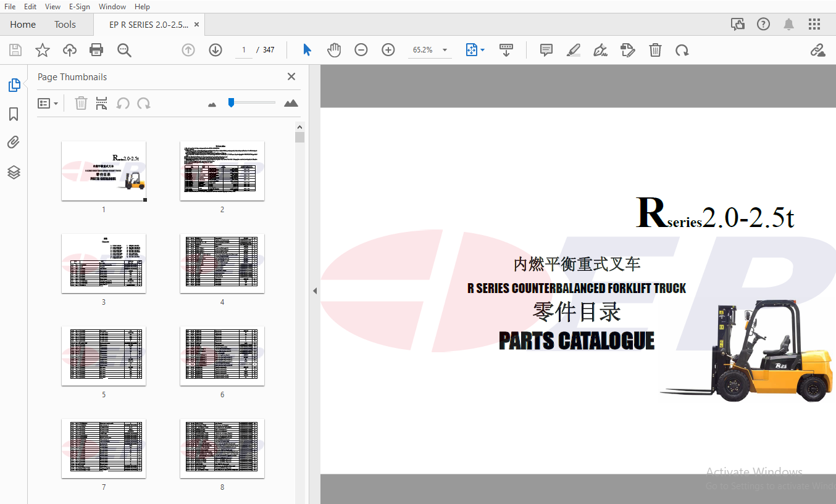Image resolution: width=836 pixels, height=504 pixels.
Task: Go to previous page arrow
Action: click(188, 50)
